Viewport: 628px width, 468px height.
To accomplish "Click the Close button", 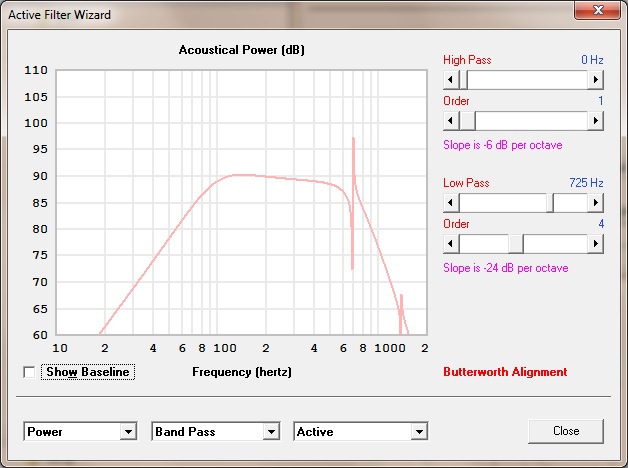I will (x=566, y=431).
